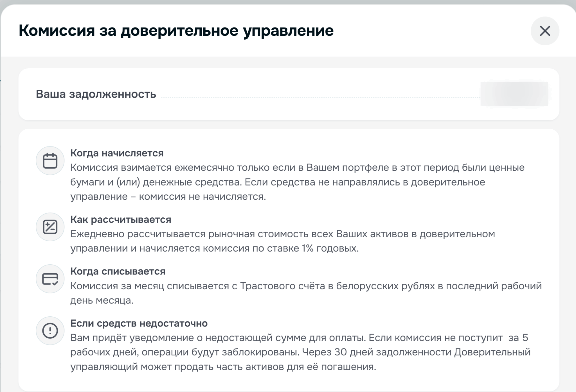The height and width of the screenshot is (392, 576).
Task: Select the title Комиссия за доверительное управление
Action: 176,30
